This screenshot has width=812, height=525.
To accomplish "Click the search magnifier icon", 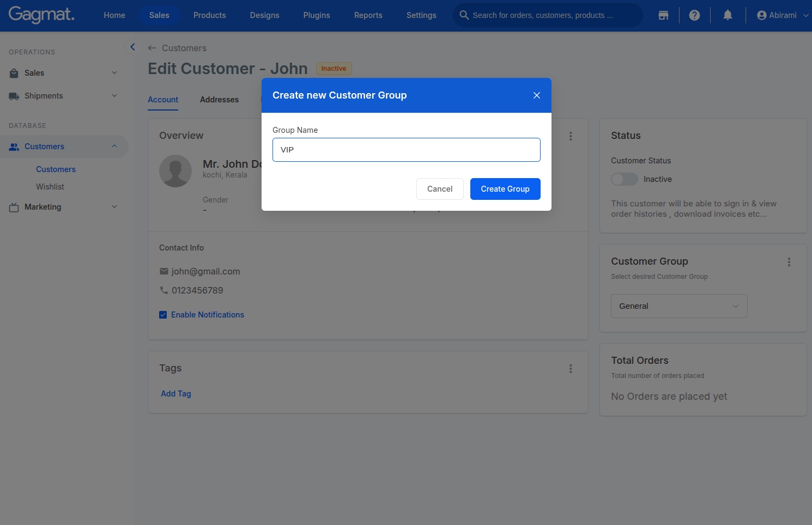I will tap(464, 15).
